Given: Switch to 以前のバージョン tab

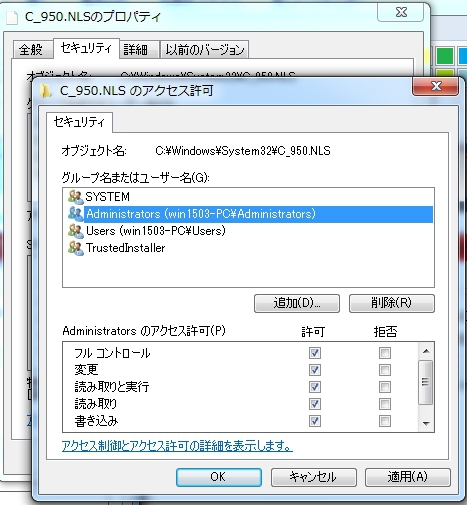Looking at the screenshot, I should click(x=205, y=50).
